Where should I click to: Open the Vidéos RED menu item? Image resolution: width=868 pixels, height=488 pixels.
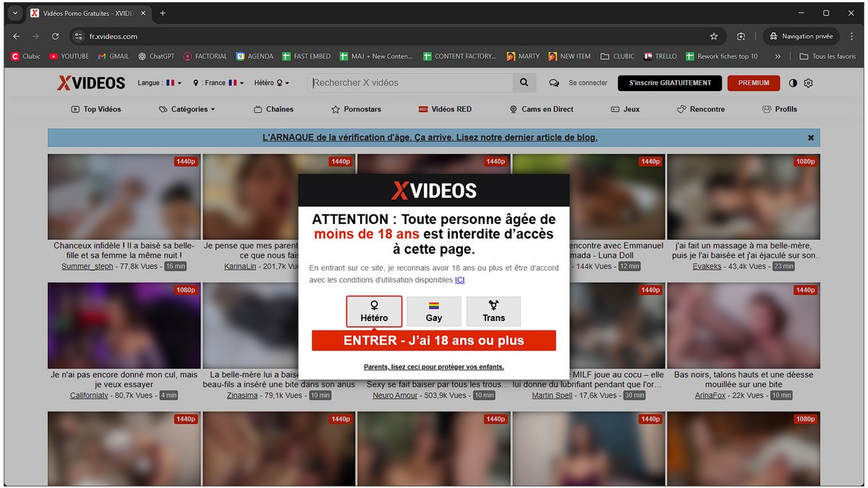445,109
